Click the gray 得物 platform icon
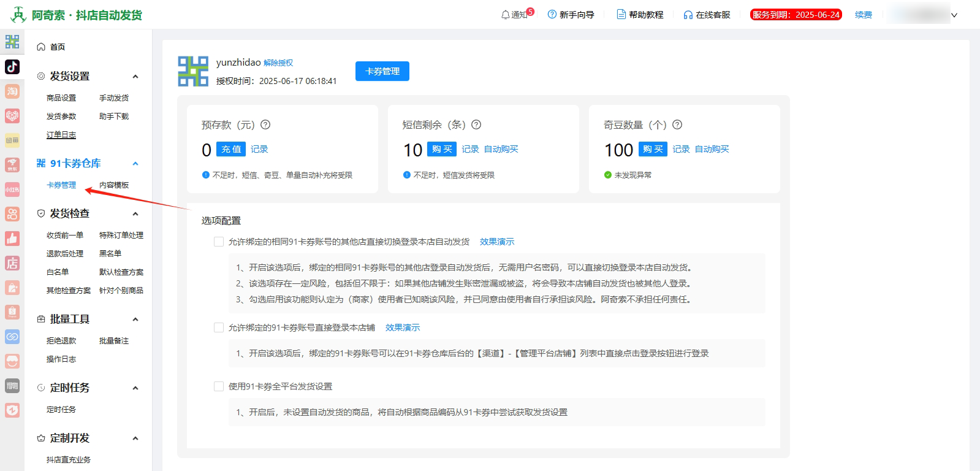The width and height of the screenshot is (980, 471). click(x=12, y=386)
